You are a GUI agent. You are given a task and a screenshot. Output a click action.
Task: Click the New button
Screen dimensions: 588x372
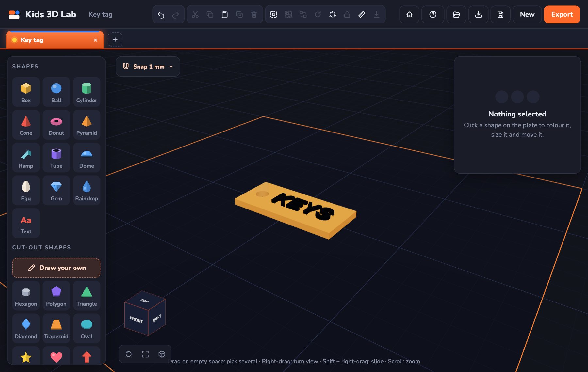527,14
